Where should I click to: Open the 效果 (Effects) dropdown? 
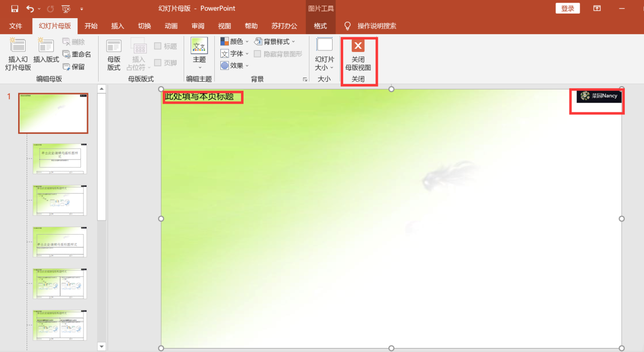tap(247, 65)
